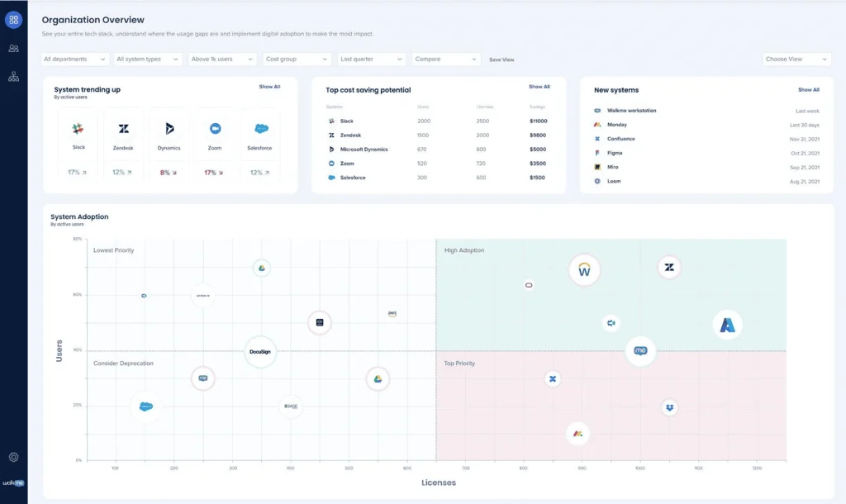
Task: Expand the All system types filter
Action: (147, 59)
